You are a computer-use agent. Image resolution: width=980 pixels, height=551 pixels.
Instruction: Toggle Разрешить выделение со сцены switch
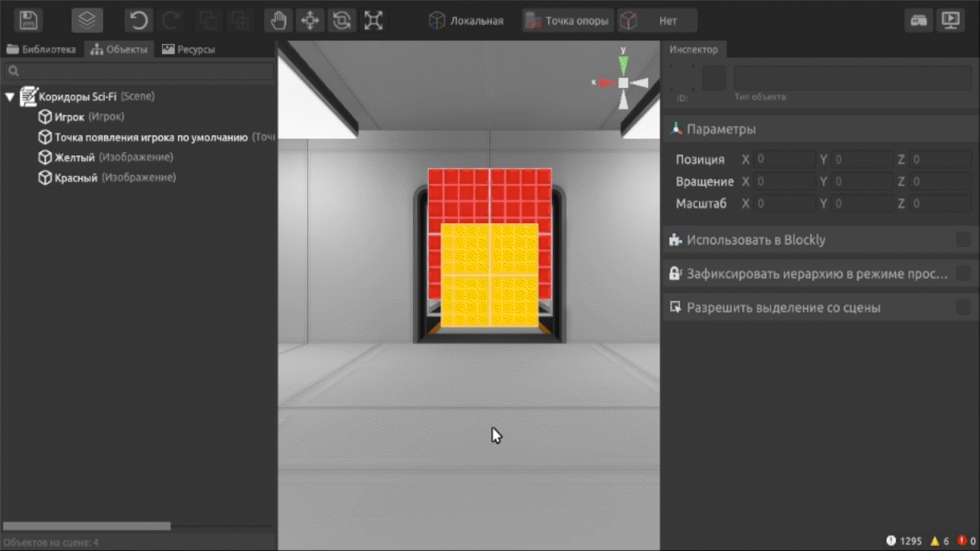point(963,308)
